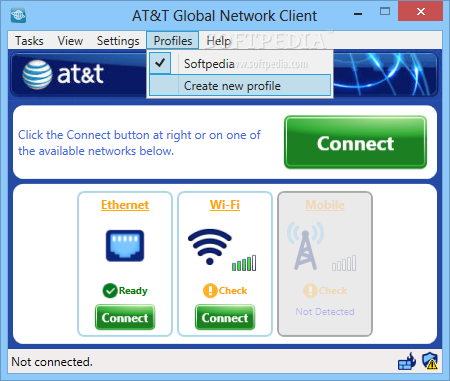Screen dimensions: 450x381
Task: Click Connect under Ethernet
Action: point(125,317)
